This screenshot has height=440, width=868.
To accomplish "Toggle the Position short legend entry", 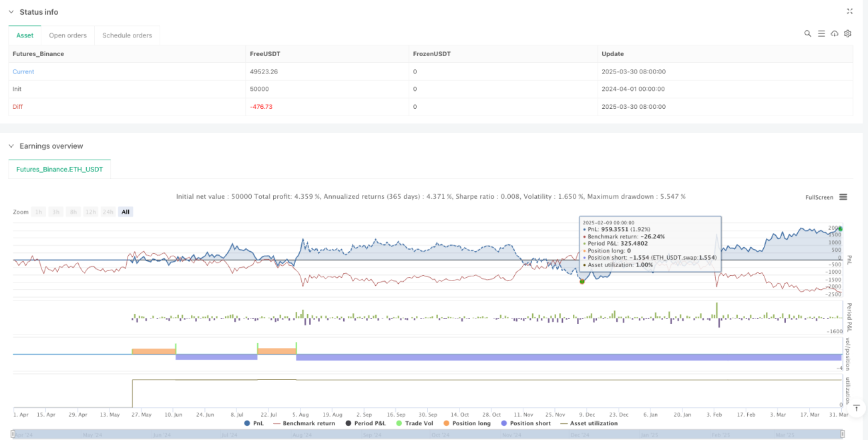I will (525, 423).
